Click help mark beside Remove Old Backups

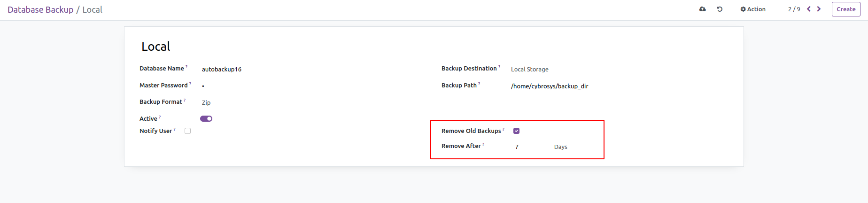point(504,130)
